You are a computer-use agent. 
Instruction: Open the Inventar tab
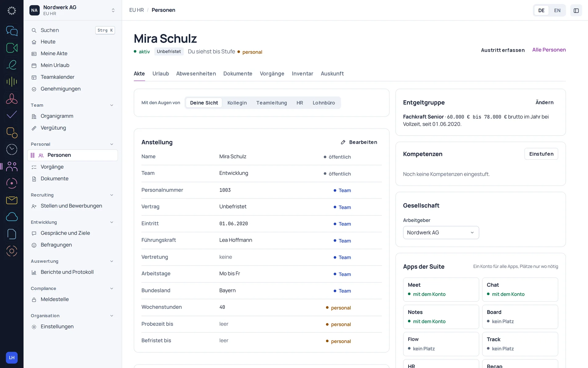[302, 74]
